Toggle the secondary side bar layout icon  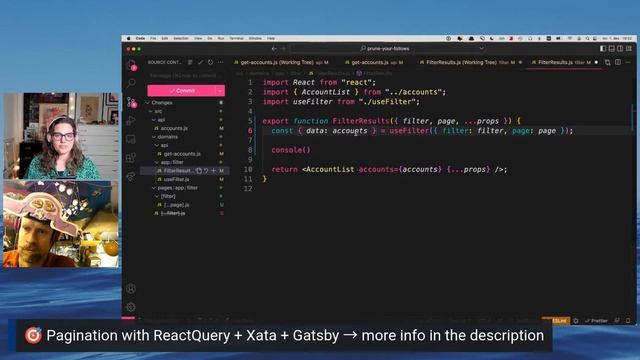point(620,49)
